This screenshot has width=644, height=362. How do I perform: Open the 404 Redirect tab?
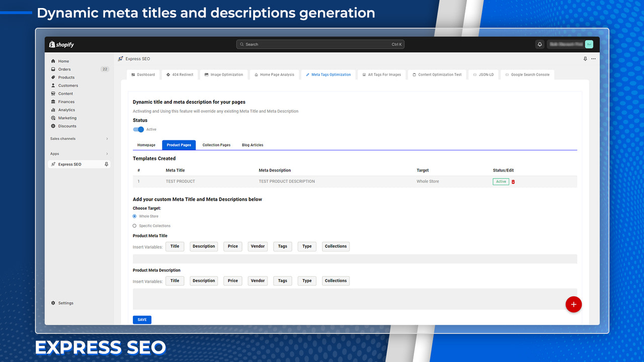point(180,74)
